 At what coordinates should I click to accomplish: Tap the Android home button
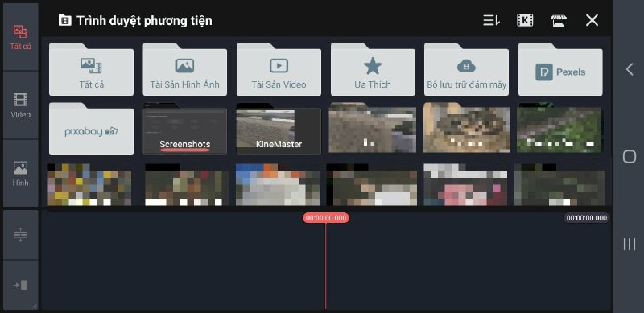click(630, 156)
